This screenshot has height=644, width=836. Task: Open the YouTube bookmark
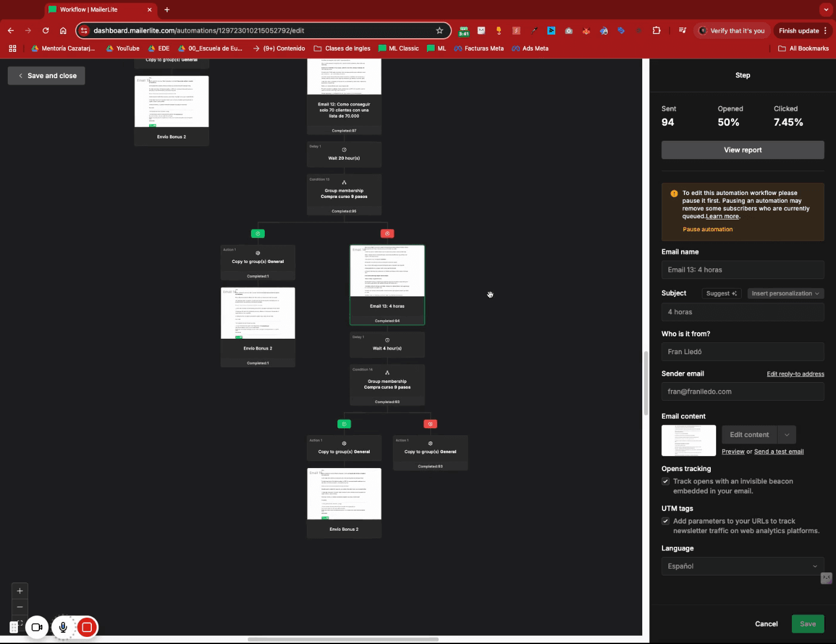123,48
